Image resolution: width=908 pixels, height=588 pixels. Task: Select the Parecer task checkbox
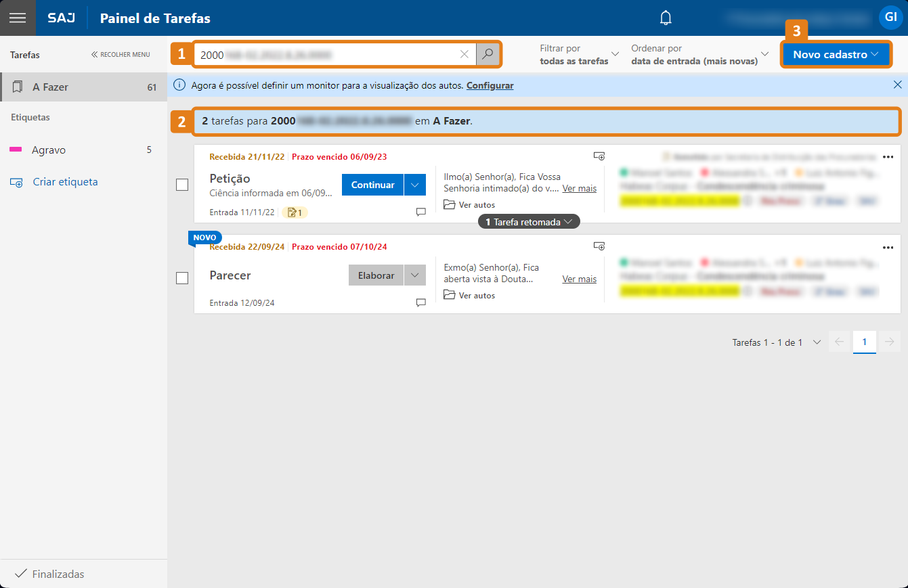pyautogui.click(x=182, y=278)
